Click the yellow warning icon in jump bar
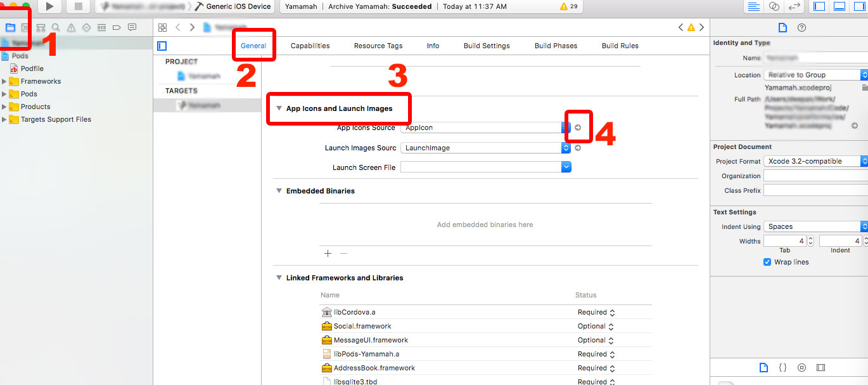The width and height of the screenshot is (868, 385). (691, 27)
